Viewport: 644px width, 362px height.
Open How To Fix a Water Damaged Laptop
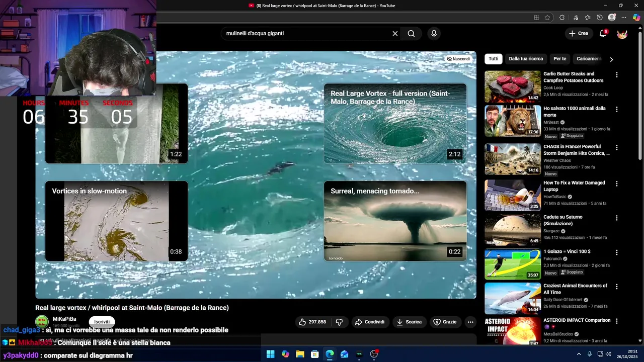tap(575, 186)
